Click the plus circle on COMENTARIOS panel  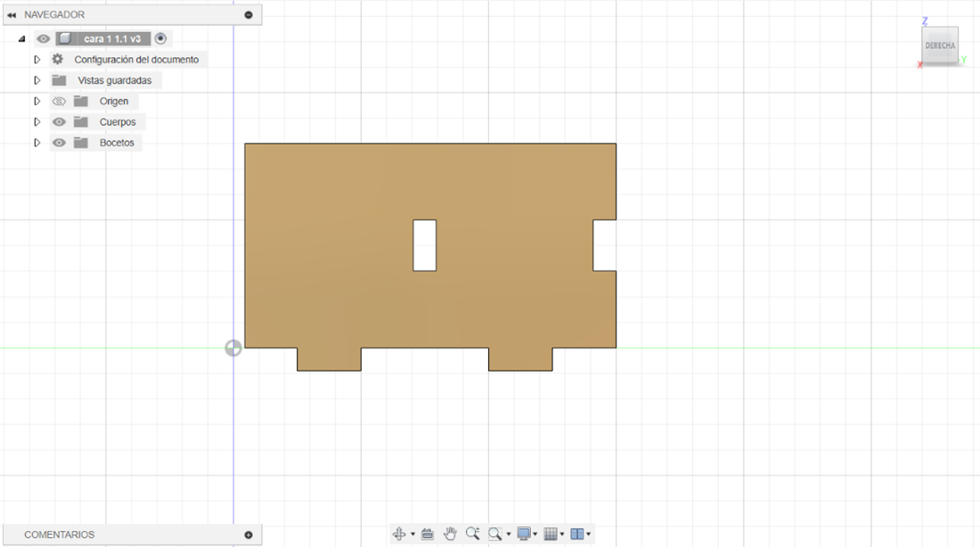(x=249, y=535)
